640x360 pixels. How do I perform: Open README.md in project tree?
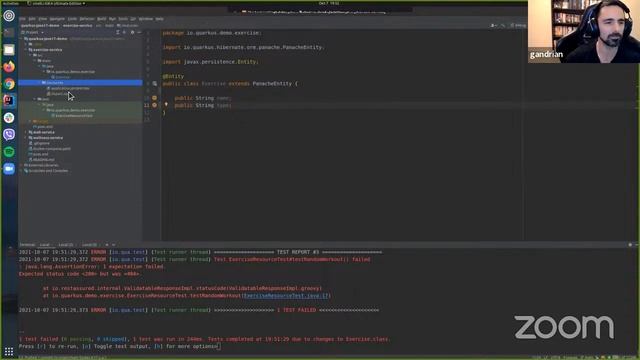point(43,160)
